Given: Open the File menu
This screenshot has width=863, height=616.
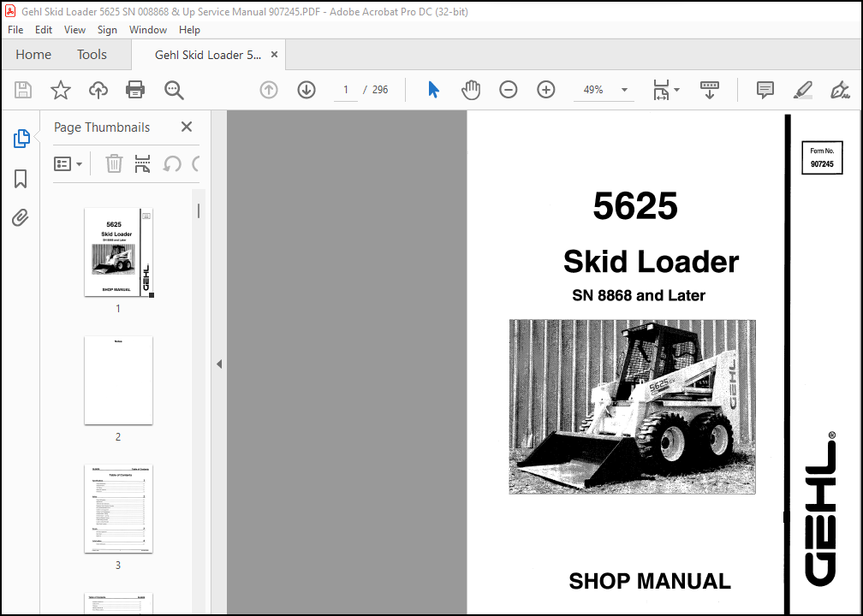Looking at the screenshot, I should (x=15, y=30).
